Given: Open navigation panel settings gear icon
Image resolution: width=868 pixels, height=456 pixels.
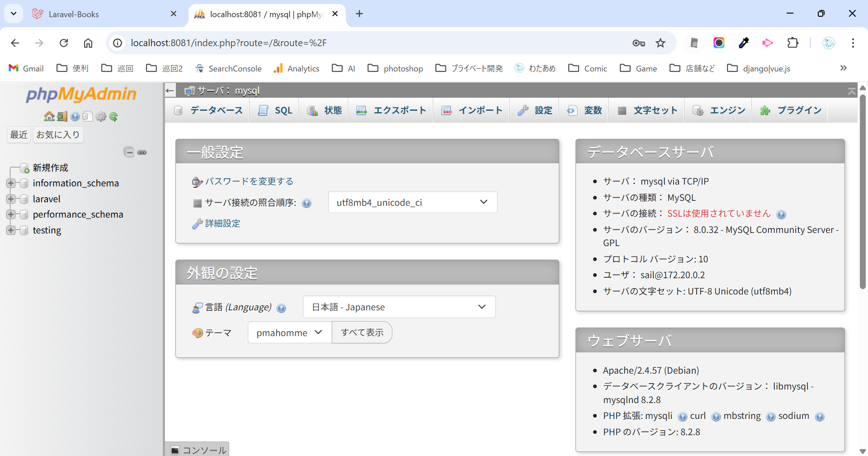Looking at the screenshot, I should pos(101,117).
